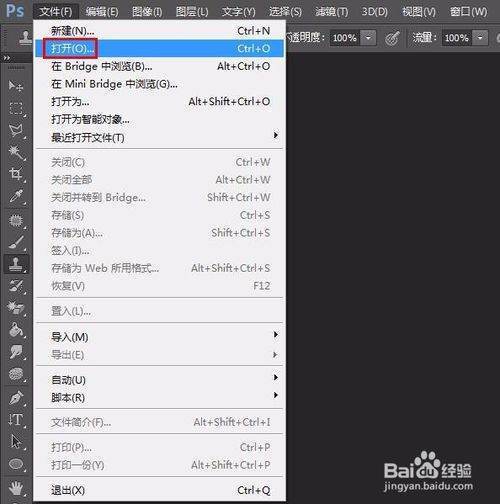Click the 打印(P)... menu entry

160,447
